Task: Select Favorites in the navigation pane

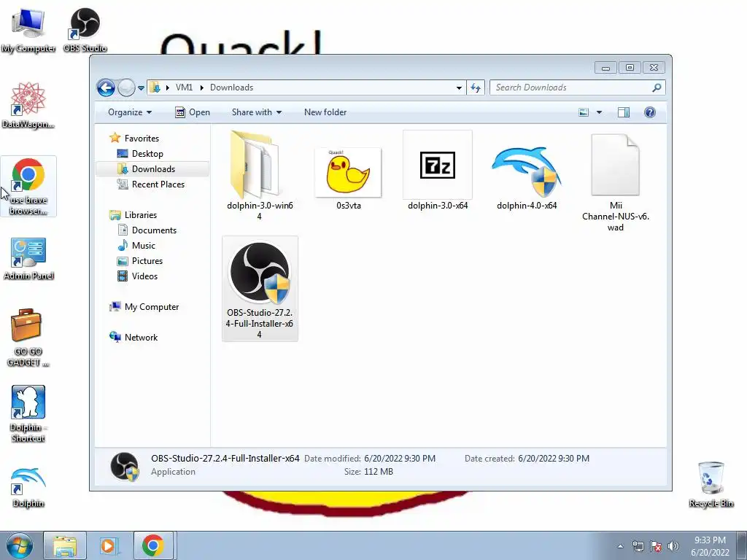Action: pyautogui.click(x=142, y=139)
